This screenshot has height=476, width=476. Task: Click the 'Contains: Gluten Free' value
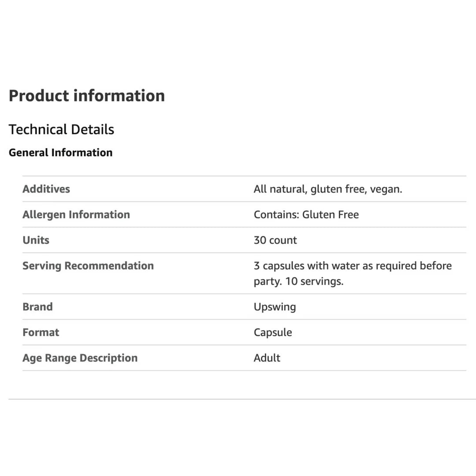(x=306, y=215)
